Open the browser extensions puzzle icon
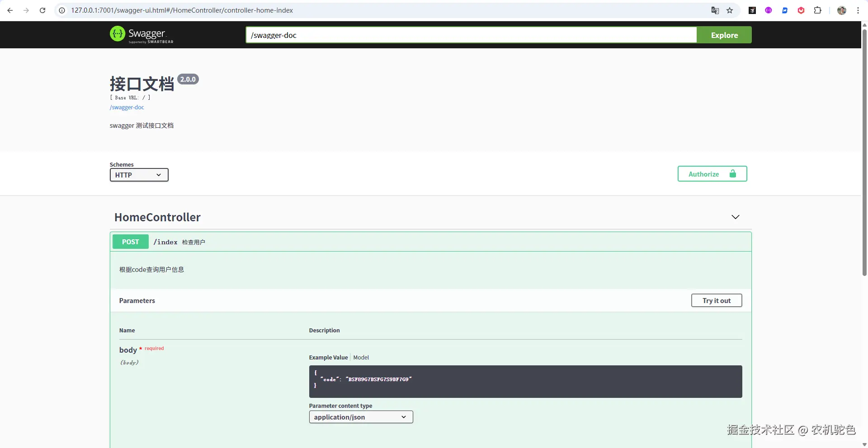 817,10
